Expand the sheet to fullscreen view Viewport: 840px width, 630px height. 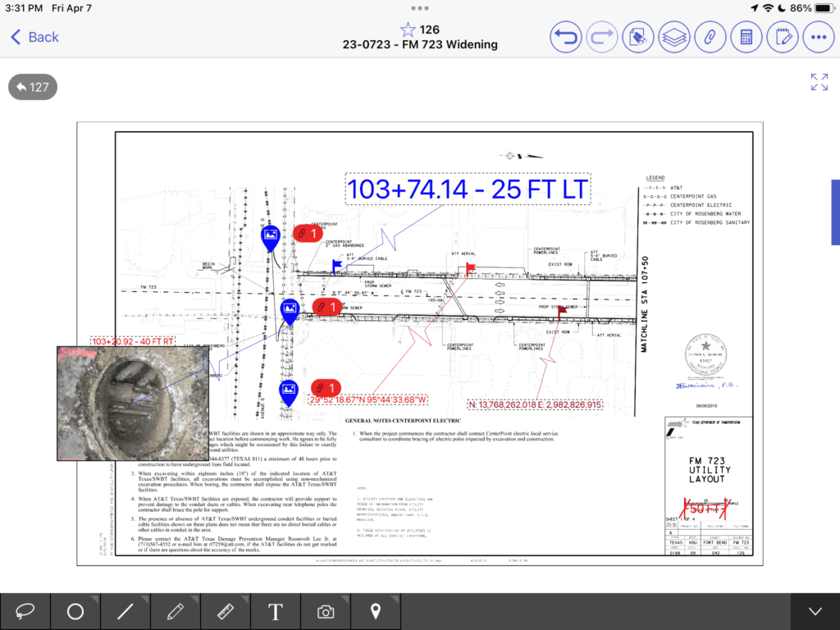pos(819,81)
